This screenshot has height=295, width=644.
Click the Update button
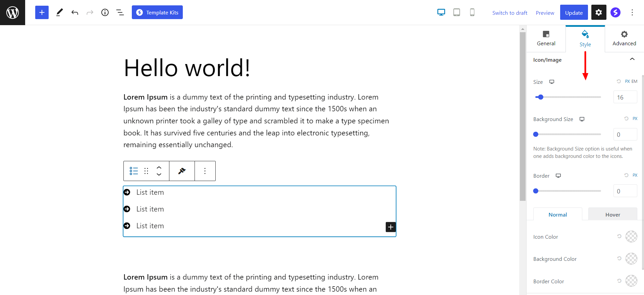(574, 13)
